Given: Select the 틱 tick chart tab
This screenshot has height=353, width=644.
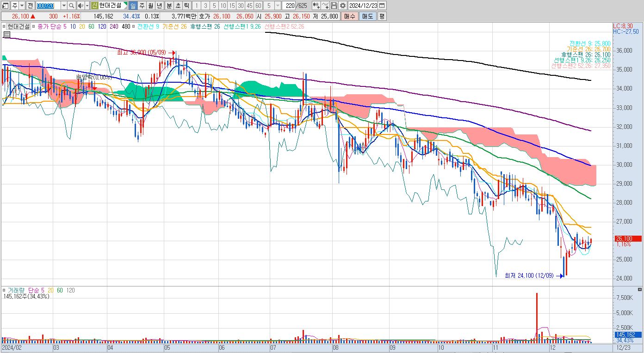Looking at the screenshot, I should [x=186, y=6].
